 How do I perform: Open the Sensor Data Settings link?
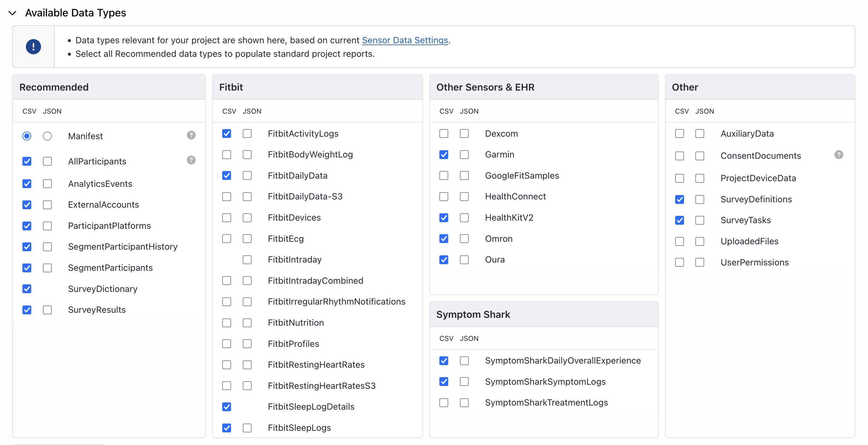pyautogui.click(x=405, y=40)
